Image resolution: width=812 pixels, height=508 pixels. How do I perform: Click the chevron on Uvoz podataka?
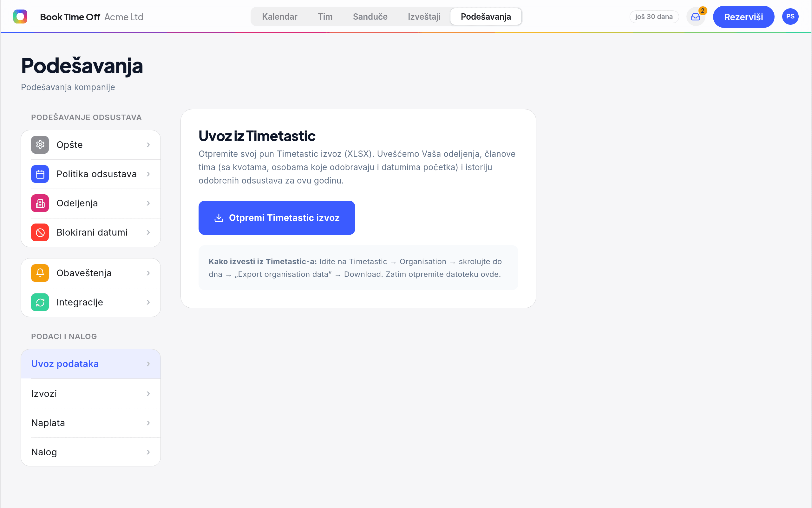pos(148,364)
